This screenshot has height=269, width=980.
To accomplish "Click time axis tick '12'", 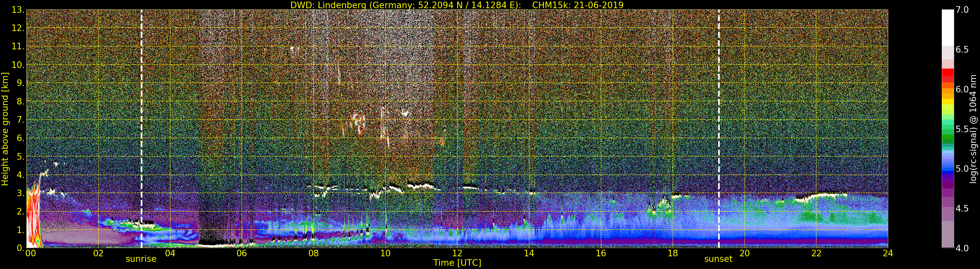I will coord(457,253).
